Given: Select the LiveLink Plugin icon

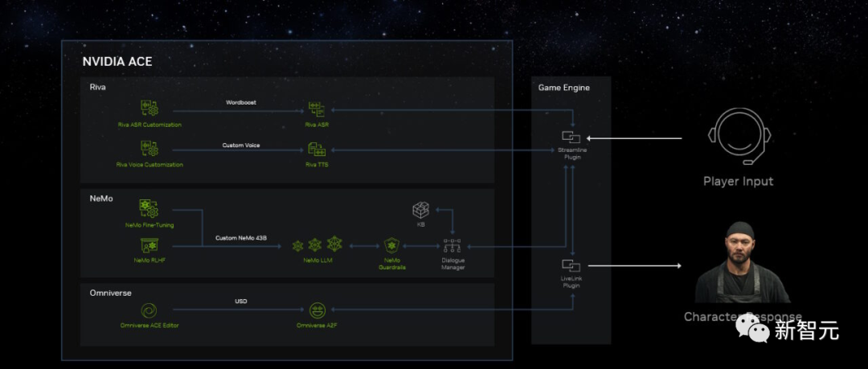Looking at the screenshot, I should click(x=570, y=265).
